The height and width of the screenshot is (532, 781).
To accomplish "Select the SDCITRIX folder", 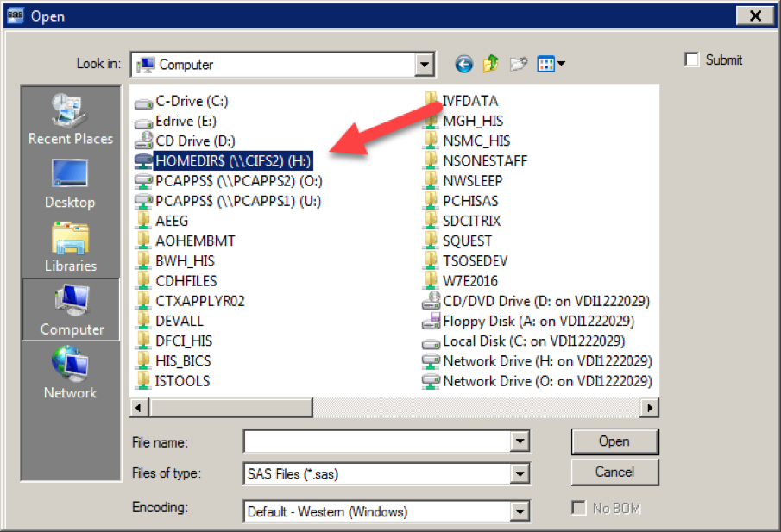I will (463, 221).
